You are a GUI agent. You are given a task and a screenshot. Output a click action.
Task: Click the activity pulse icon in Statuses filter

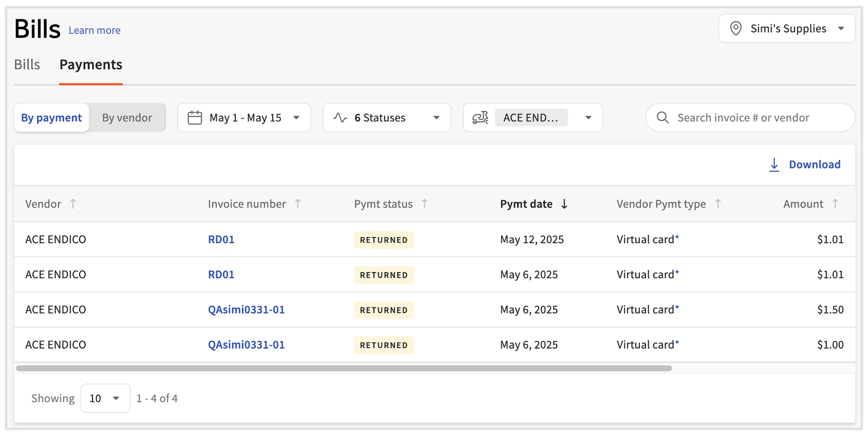point(340,118)
